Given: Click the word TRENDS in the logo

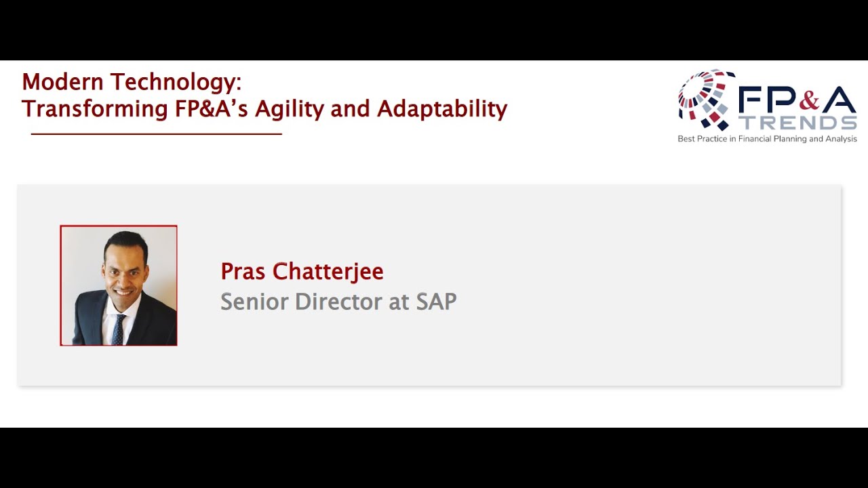Looking at the screenshot, I should point(797,123).
